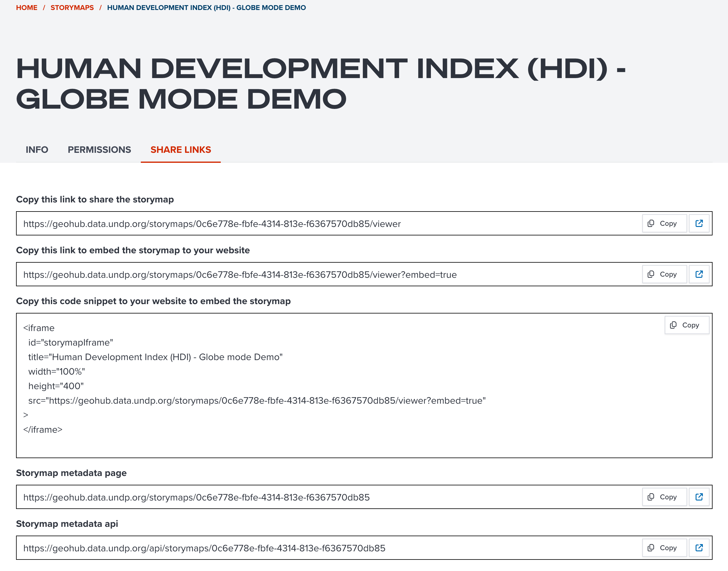Open storymap viewer link in new tab
The image size is (728, 571).
tap(699, 223)
